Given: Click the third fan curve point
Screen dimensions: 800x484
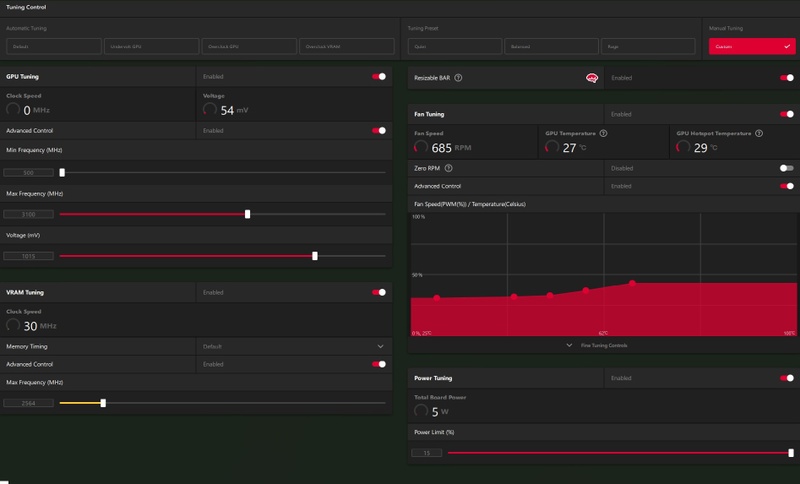Looking at the screenshot, I should coord(549,295).
